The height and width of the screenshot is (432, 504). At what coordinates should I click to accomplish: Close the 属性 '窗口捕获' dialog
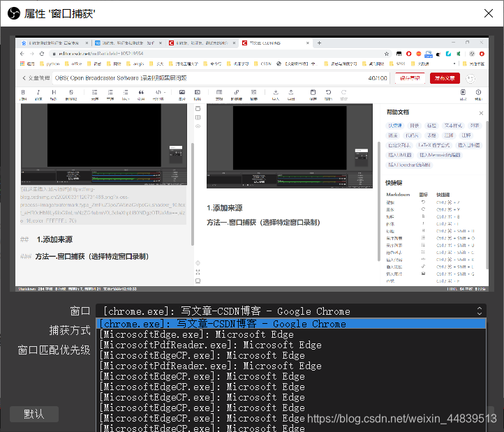click(488, 13)
